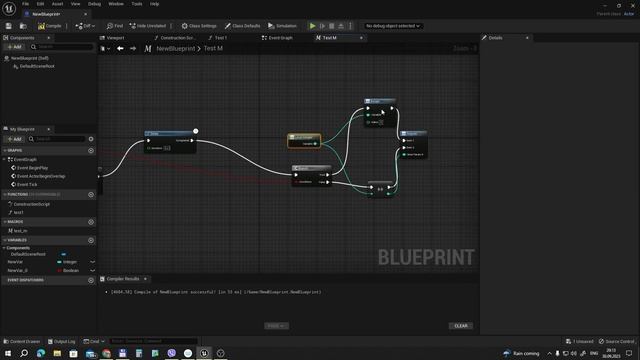Open the Content Drawer
Image resolution: width=640 pixels, height=360 pixels.
22,341
